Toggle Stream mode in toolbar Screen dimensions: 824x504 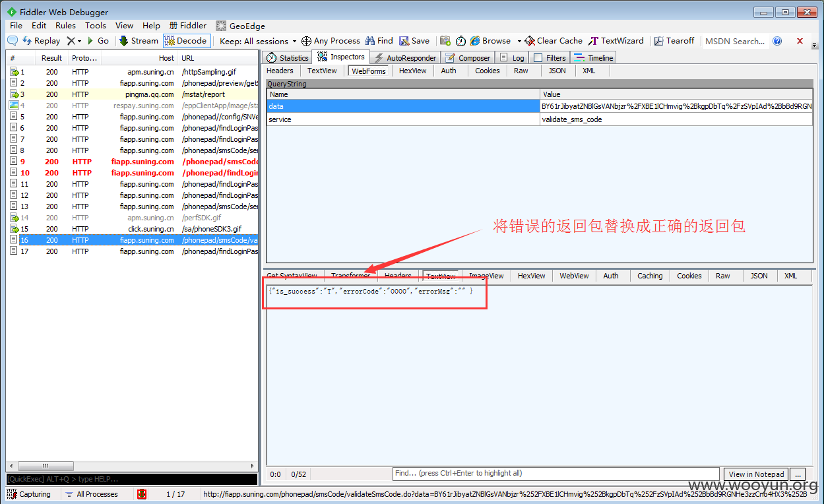point(139,41)
